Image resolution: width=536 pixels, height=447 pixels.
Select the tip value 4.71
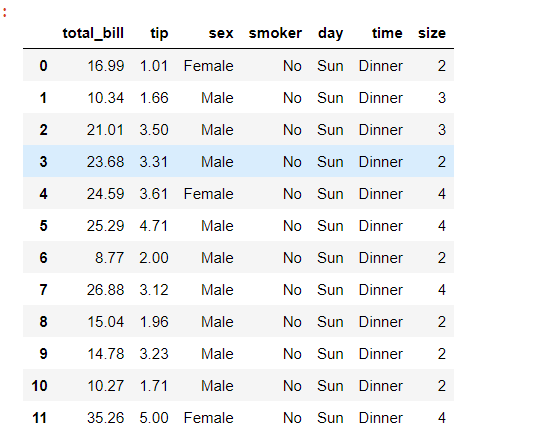pos(154,226)
